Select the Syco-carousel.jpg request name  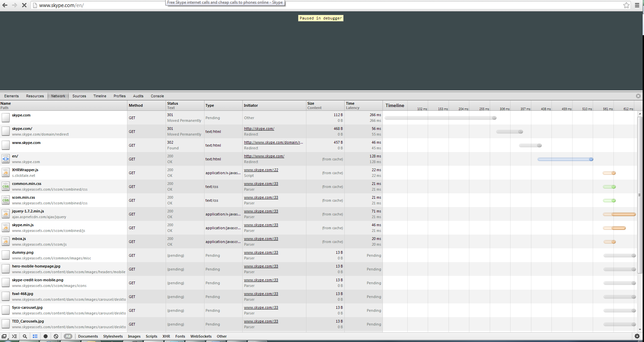pyautogui.click(x=27, y=307)
